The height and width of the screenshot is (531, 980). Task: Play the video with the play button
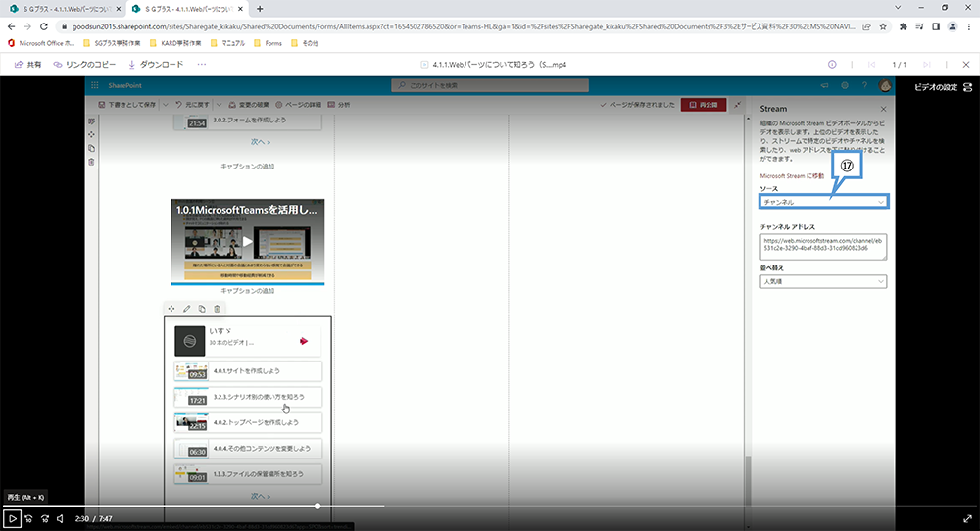coord(12,518)
